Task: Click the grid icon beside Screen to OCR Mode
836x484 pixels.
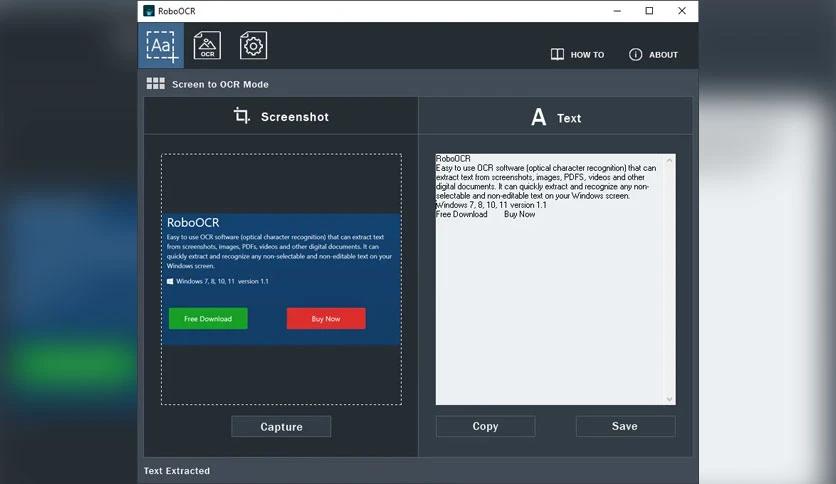Action: click(156, 84)
